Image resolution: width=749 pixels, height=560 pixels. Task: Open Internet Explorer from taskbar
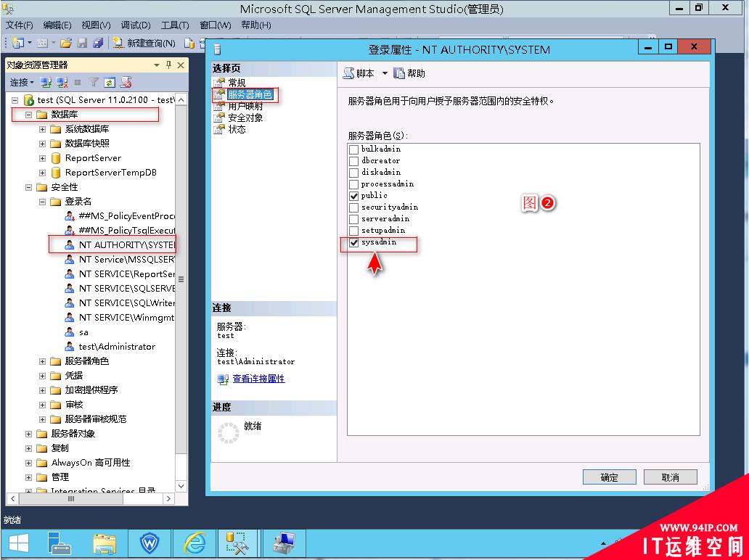(195, 544)
